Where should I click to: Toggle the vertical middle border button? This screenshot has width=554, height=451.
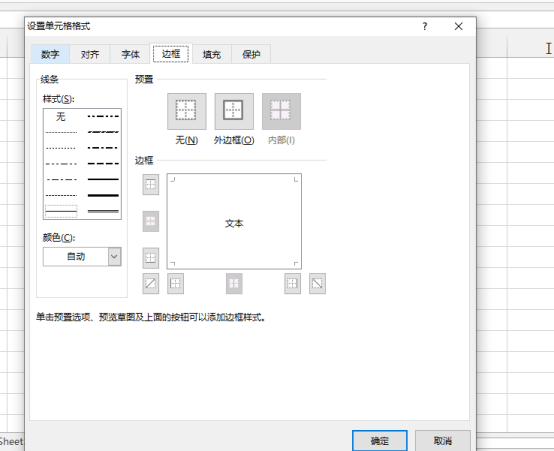click(234, 283)
